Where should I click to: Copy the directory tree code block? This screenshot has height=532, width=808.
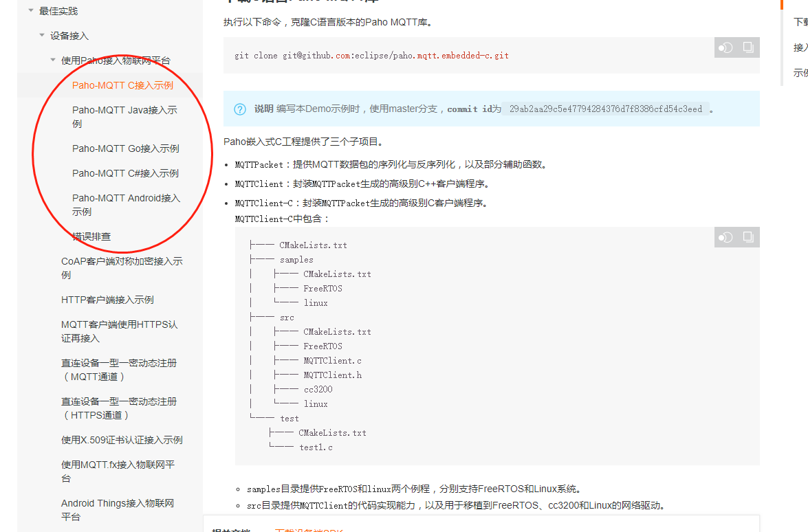pos(748,237)
